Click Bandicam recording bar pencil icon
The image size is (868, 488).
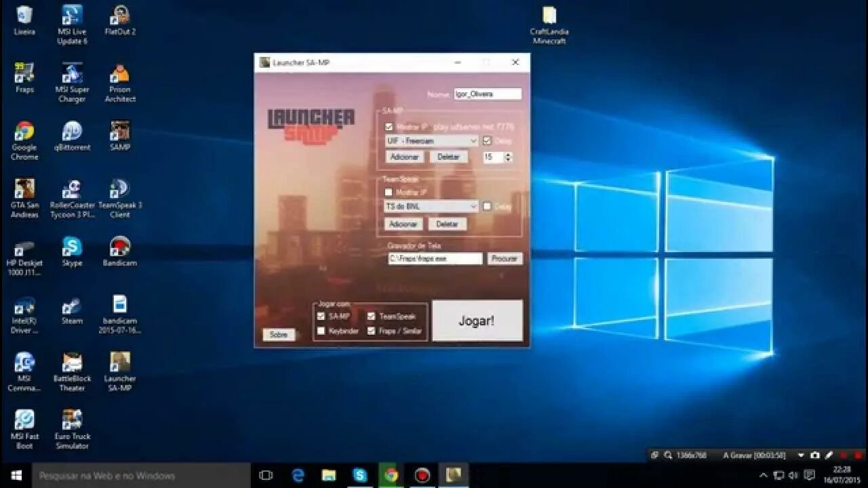829,455
